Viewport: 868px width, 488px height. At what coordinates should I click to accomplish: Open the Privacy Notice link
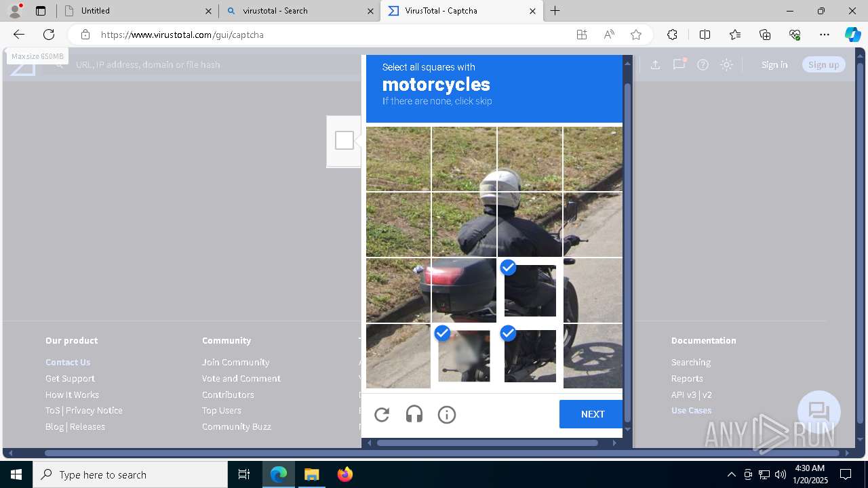click(x=94, y=410)
